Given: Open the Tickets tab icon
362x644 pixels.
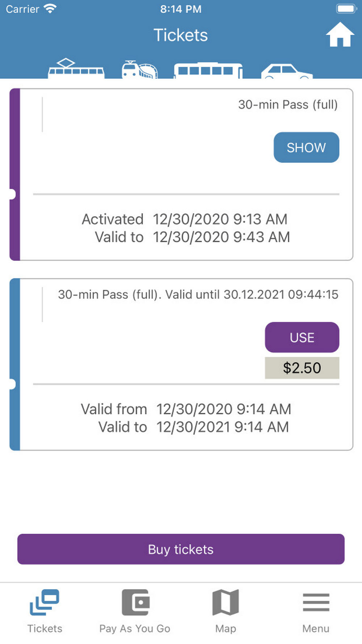Looking at the screenshot, I should [x=45, y=602].
